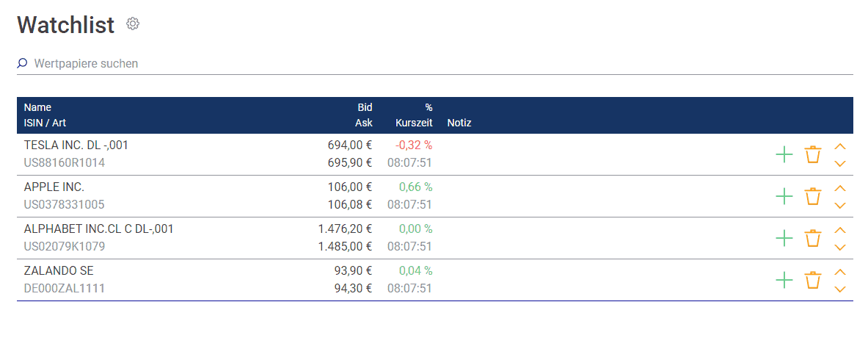Click the green plus icon for APPLE INC.
The height and width of the screenshot is (349, 868).
tap(784, 196)
